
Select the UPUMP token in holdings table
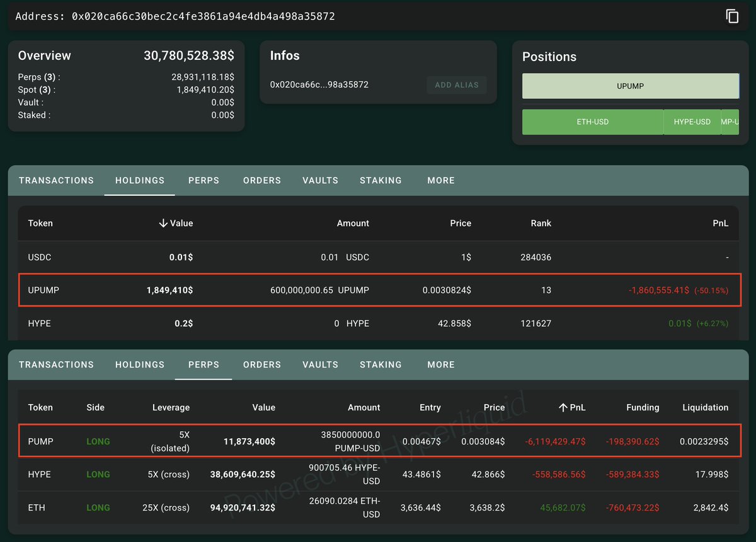(43, 290)
